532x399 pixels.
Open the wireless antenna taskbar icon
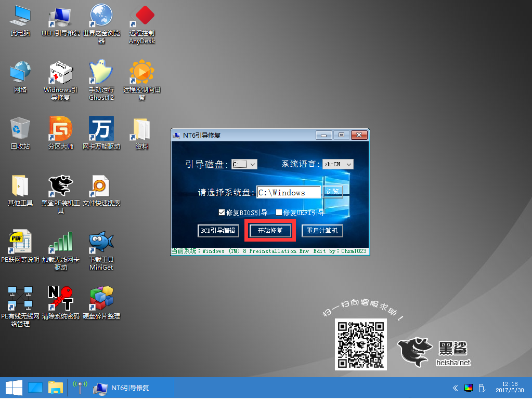(x=80, y=388)
